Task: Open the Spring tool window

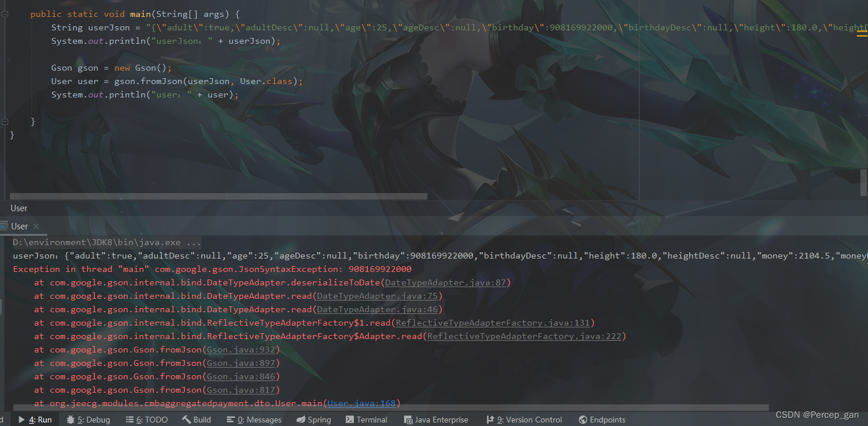Action: [x=314, y=420]
